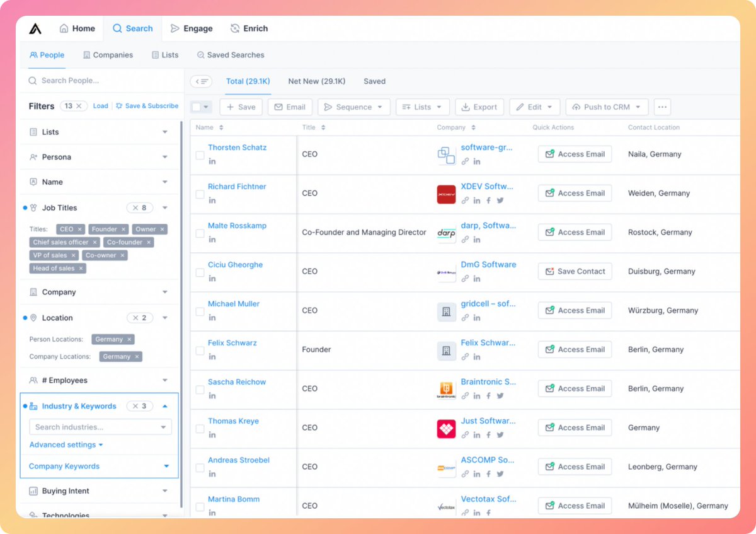Remove Germany from Person Locations
Viewport: 756px width, 534px height.
[x=129, y=339]
